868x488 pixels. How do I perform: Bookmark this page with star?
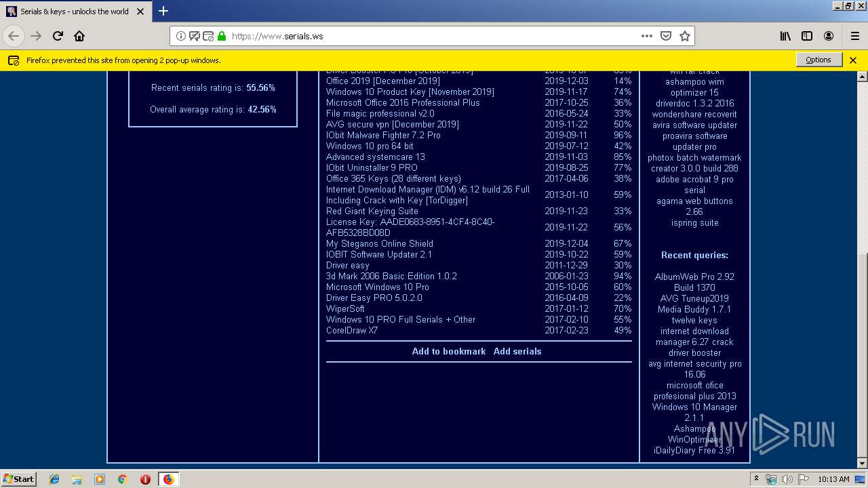685,36
